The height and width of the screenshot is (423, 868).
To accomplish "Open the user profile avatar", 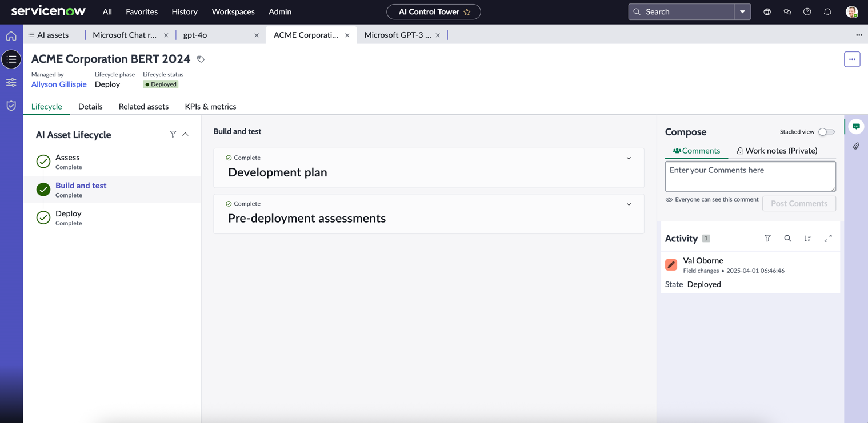I will click(851, 11).
